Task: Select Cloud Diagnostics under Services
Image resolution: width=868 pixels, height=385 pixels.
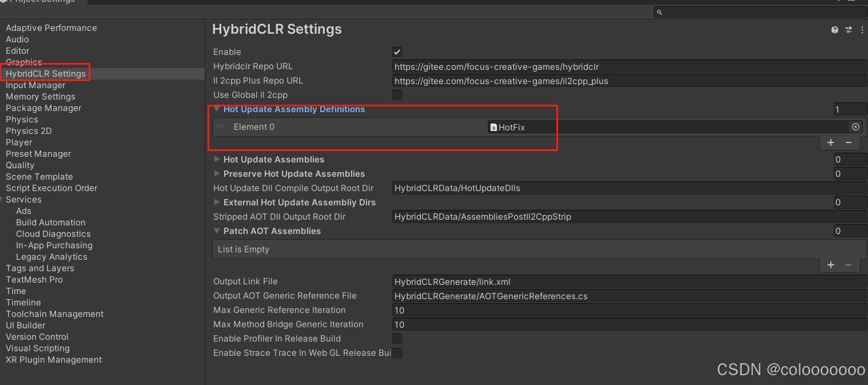Action: tap(53, 234)
